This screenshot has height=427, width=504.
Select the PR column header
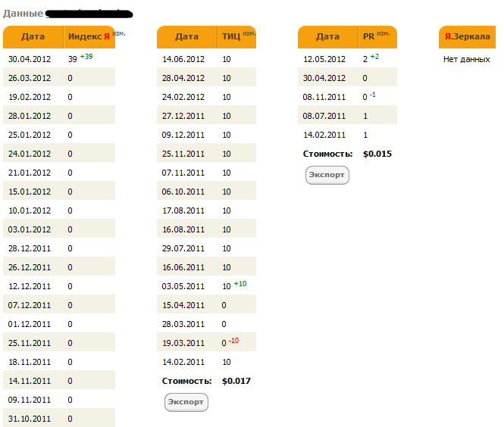[x=377, y=36]
